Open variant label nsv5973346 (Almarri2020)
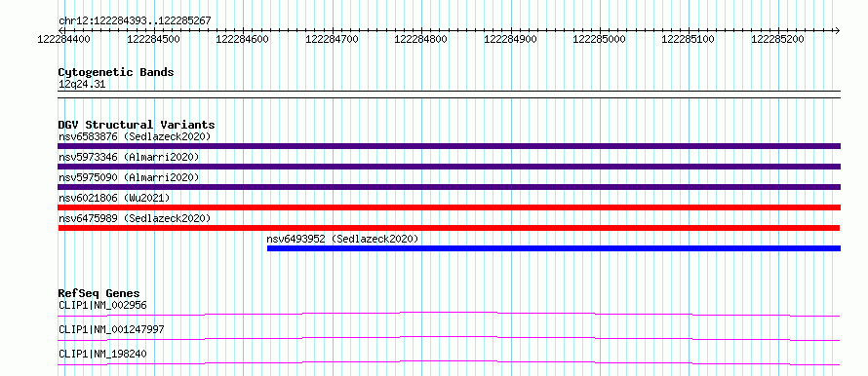The image size is (868, 376). point(129,157)
